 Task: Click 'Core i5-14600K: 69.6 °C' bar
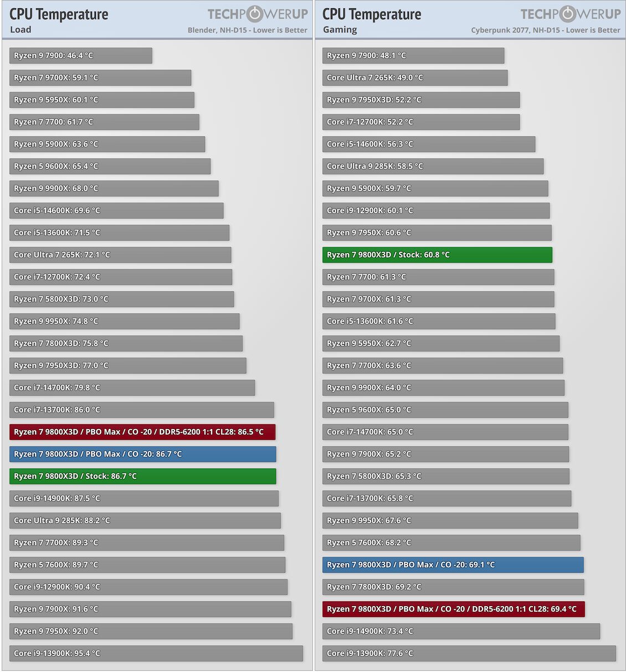[116, 210]
